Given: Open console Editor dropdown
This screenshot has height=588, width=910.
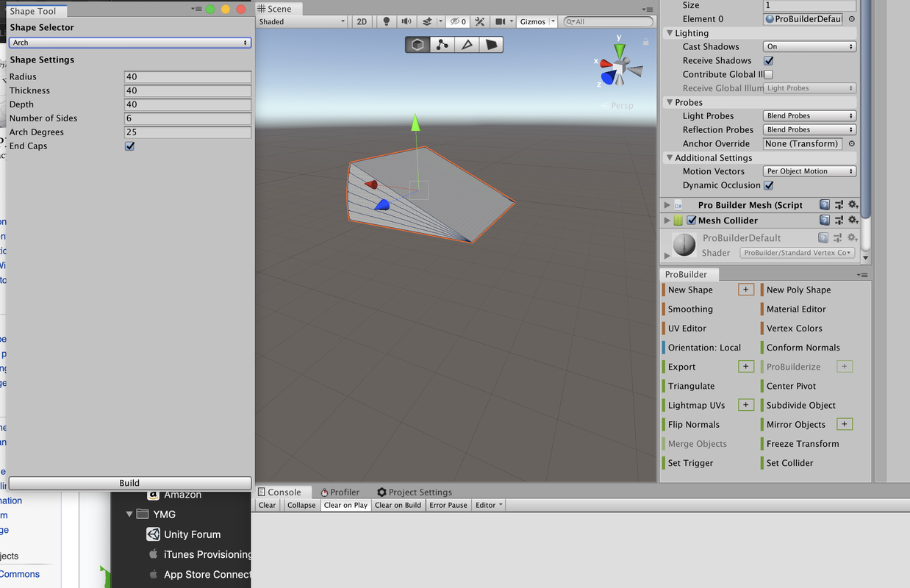Looking at the screenshot, I should 489,505.
